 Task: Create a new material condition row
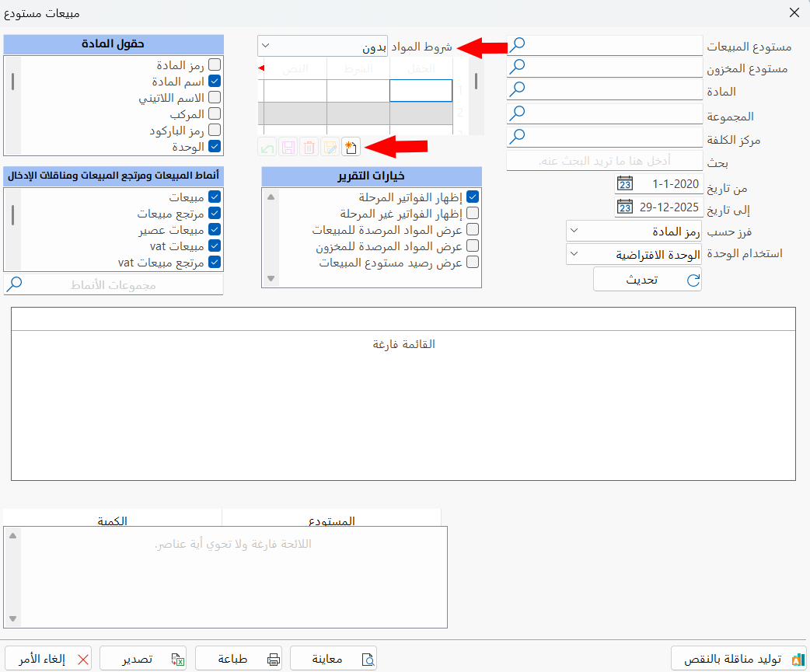351,147
